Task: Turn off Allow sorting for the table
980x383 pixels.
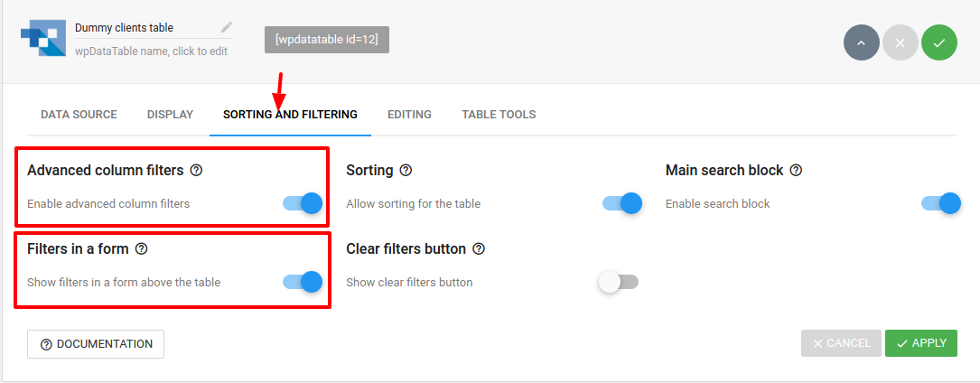Action: point(622,203)
